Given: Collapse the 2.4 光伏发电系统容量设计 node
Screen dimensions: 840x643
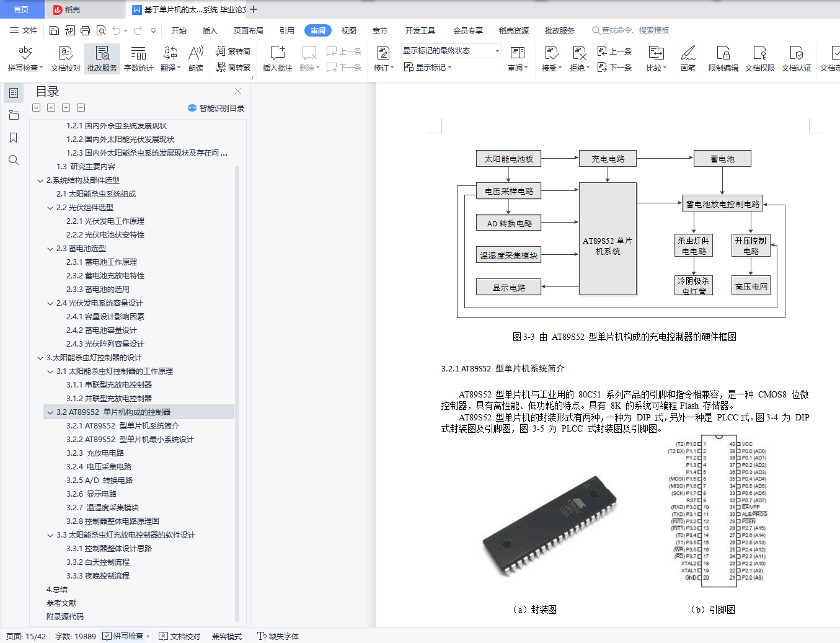Looking at the screenshot, I should coord(50,304).
